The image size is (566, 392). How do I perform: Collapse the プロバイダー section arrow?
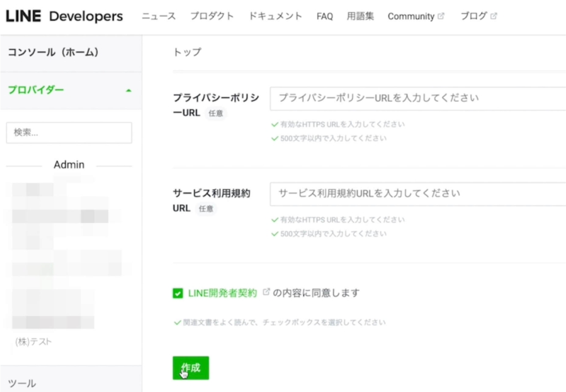129,90
